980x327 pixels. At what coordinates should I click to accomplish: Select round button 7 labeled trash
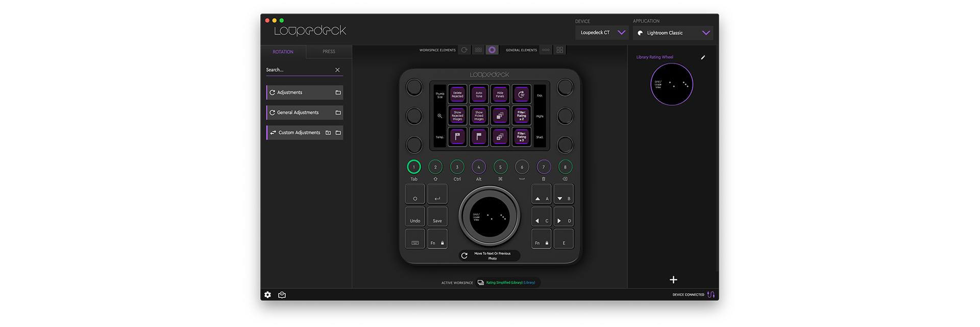click(x=544, y=167)
